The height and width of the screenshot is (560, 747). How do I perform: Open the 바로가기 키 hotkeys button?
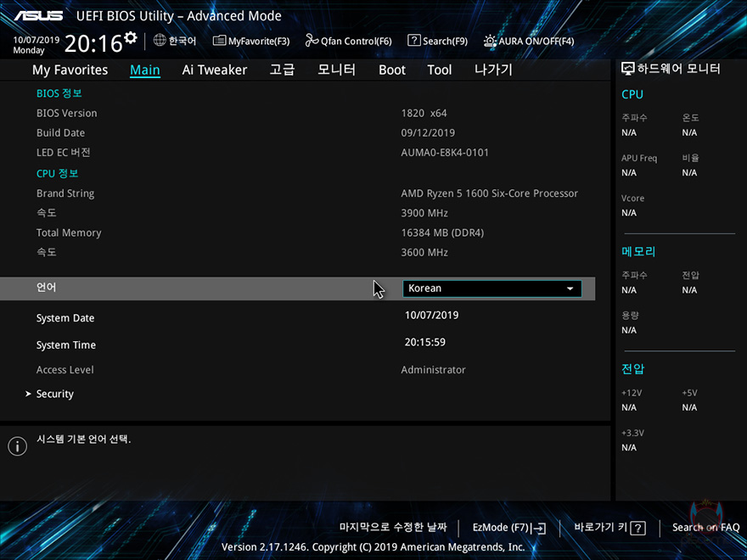pyautogui.click(x=609, y=528)
